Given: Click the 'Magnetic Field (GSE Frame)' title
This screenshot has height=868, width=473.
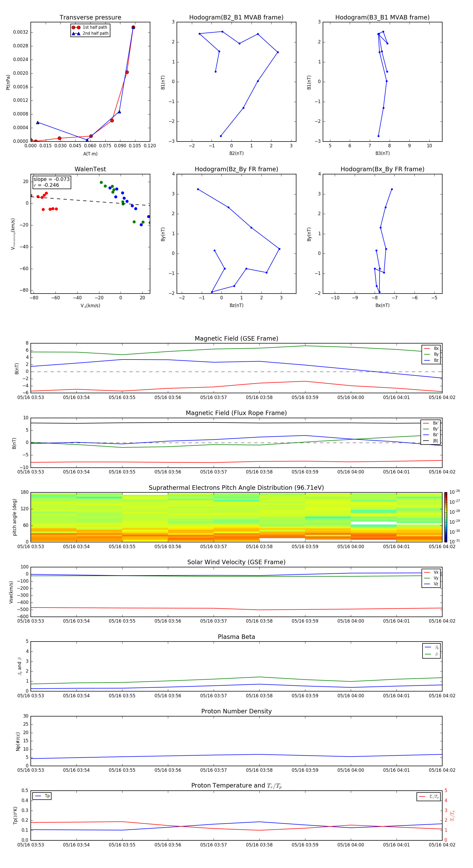Looking at the screenshot, I should click(x=236, y=339).
